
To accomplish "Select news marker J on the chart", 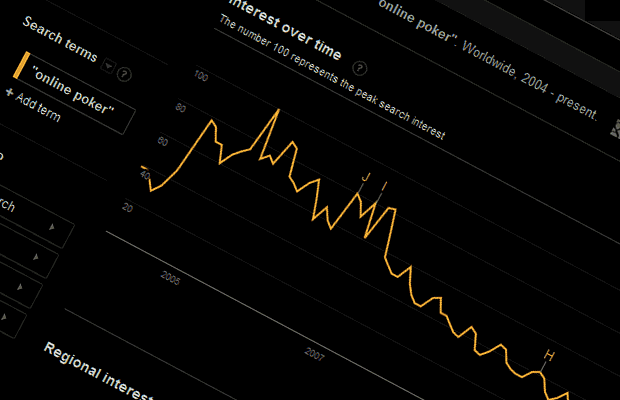I will (366, 177).
